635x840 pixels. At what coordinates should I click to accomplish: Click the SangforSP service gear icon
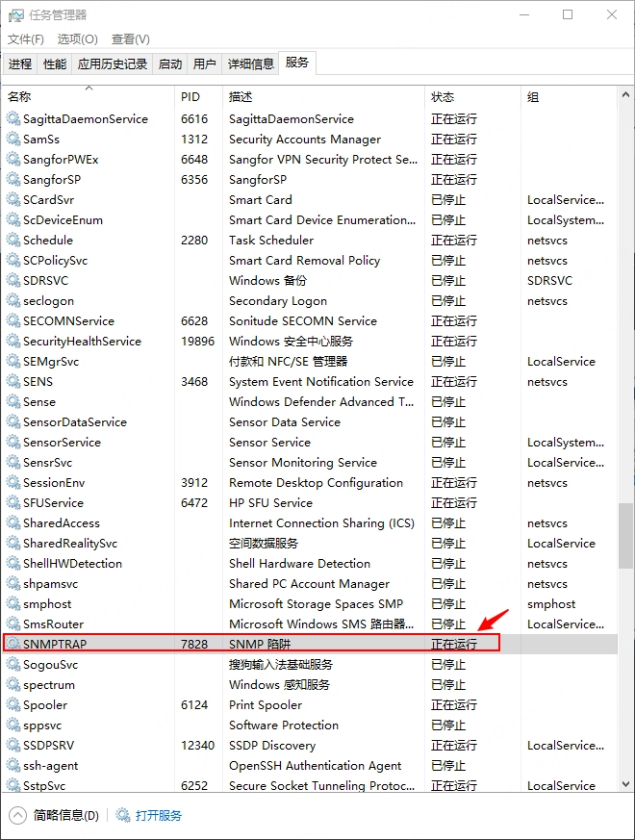(13, 179)
